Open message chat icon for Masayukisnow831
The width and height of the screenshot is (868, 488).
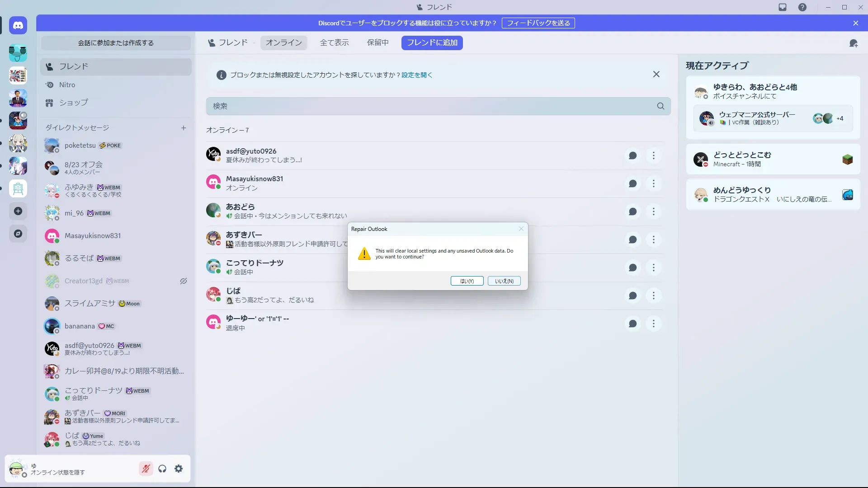[x=632, y=184]
